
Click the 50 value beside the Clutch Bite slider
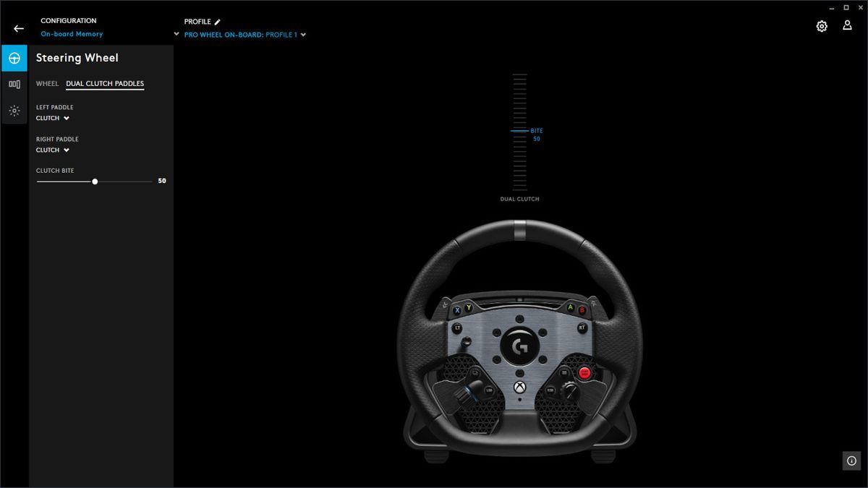162,181
